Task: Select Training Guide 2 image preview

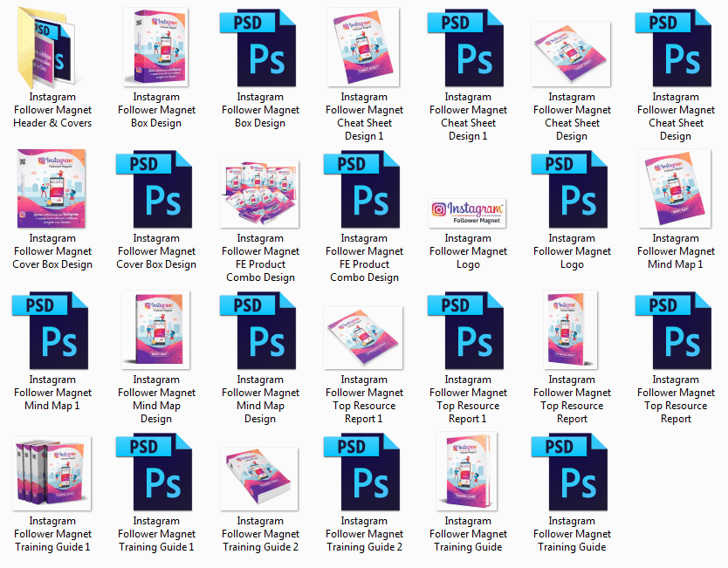Action: [x=259, y=479]
